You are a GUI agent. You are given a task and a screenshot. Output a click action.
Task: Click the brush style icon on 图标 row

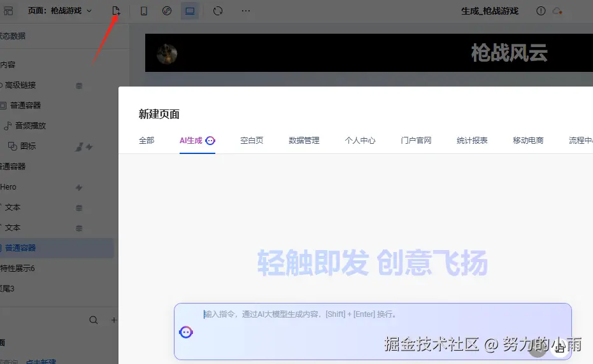[x=79, y=147]
